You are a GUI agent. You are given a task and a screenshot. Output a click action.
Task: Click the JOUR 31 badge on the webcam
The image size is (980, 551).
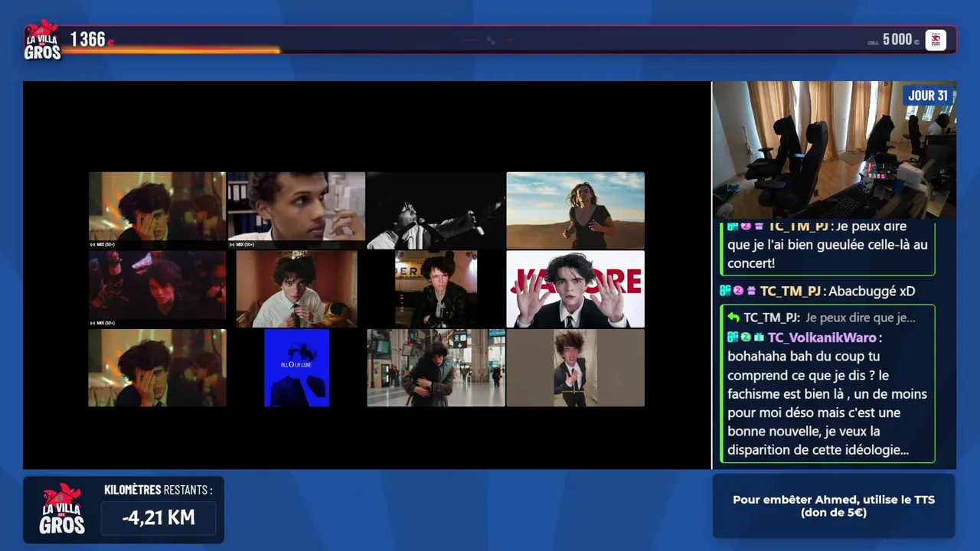928,96
